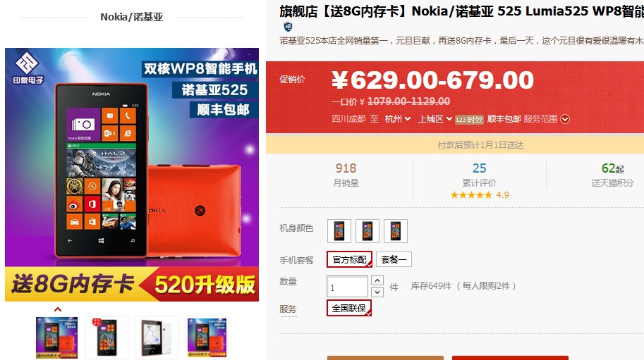Viewport: 644px width, 360px height.
Task: Select the white phone map thumbnail
Action: (x=157, y=337)
